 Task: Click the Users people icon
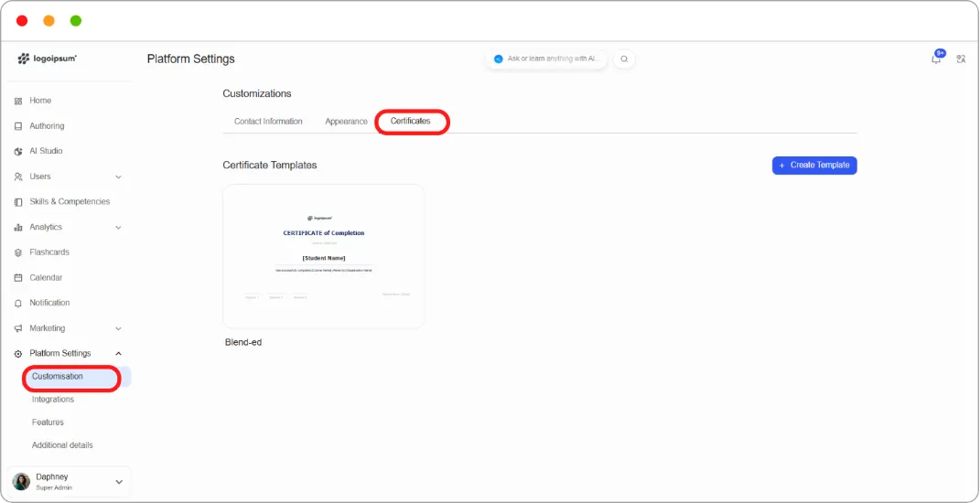coord(18,177)
